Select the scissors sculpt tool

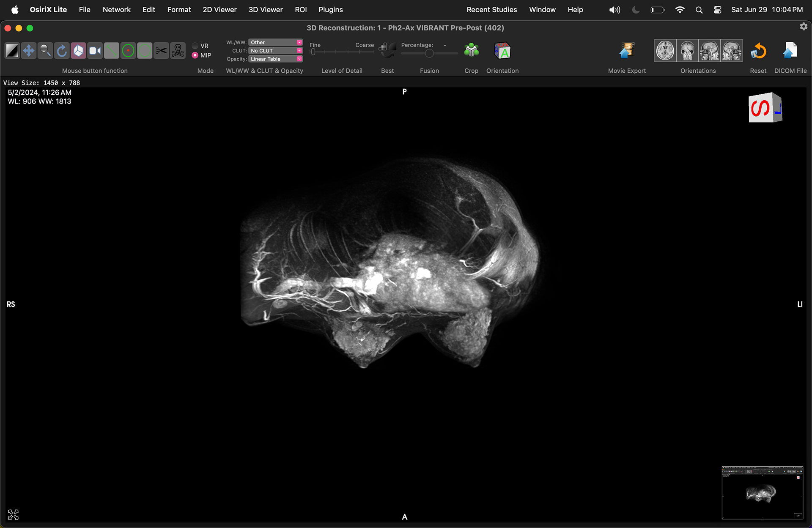(x=161, y=51)
